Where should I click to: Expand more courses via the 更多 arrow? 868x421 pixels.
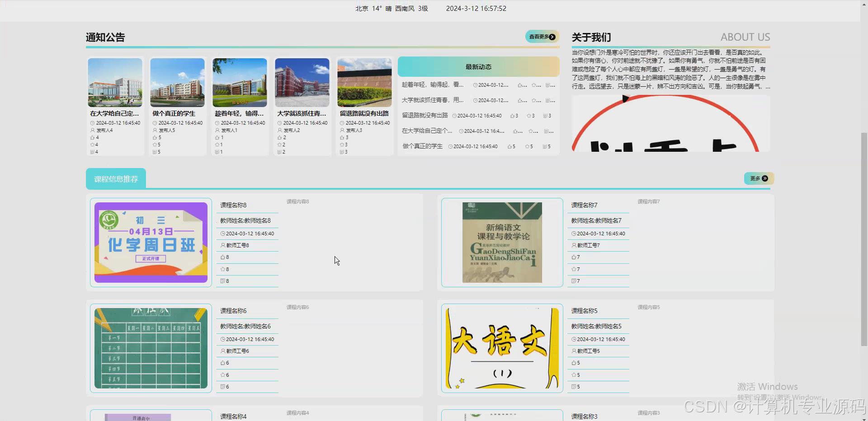765,178
